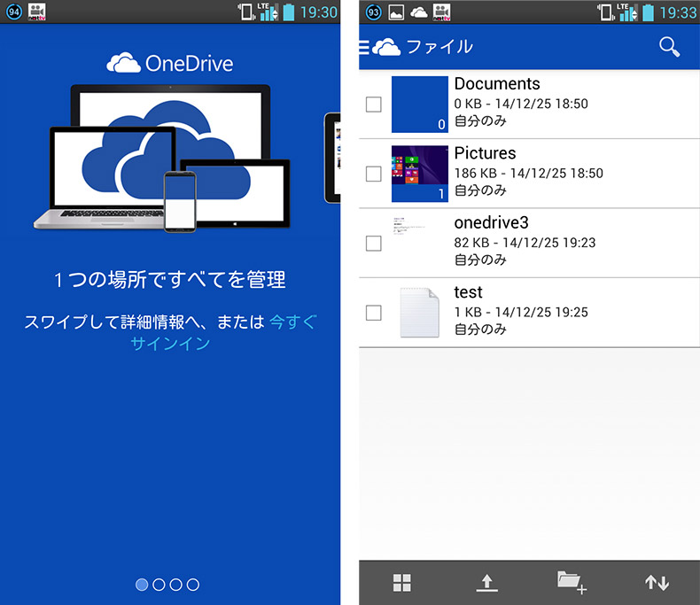Screen dimensions: 700x605
Task: Tap the OneDrive cloud logo in the ファイル header
Action: coord(386,47)
